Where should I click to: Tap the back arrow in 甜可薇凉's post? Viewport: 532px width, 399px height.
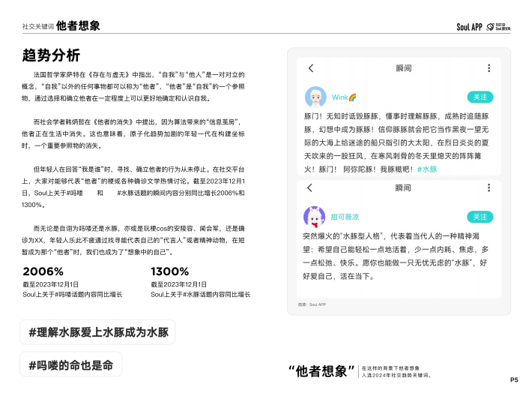(x=311, y=187)
